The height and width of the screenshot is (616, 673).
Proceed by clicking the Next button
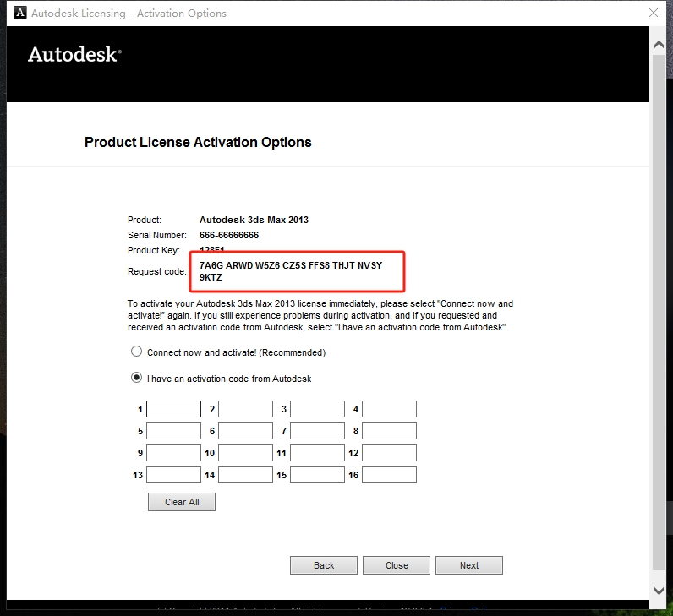[x=469, y=565]
